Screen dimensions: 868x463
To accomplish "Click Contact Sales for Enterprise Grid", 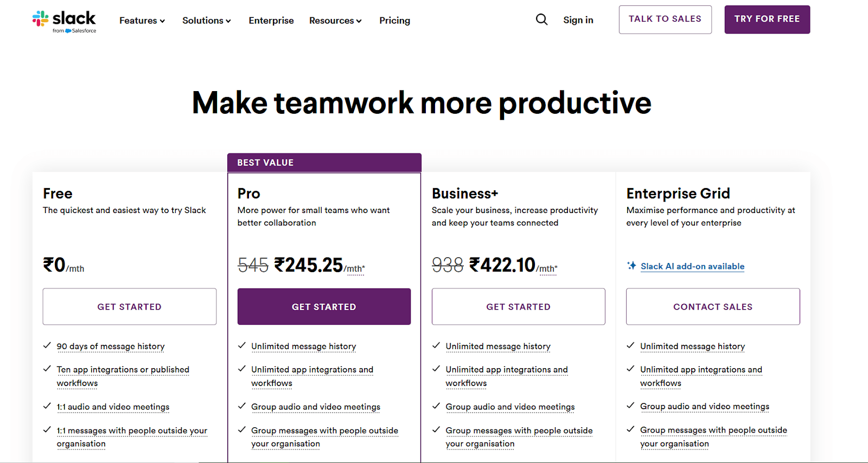I will (713, 307).
